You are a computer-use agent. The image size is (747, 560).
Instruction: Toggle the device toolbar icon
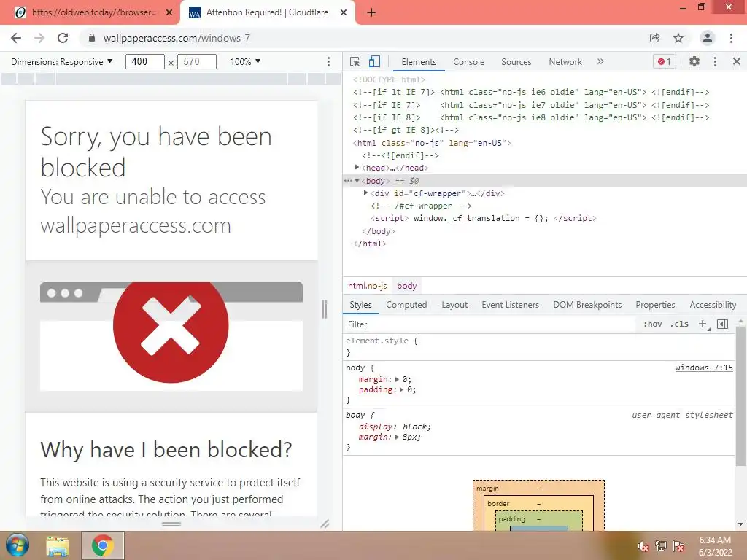tap(374, 61)
